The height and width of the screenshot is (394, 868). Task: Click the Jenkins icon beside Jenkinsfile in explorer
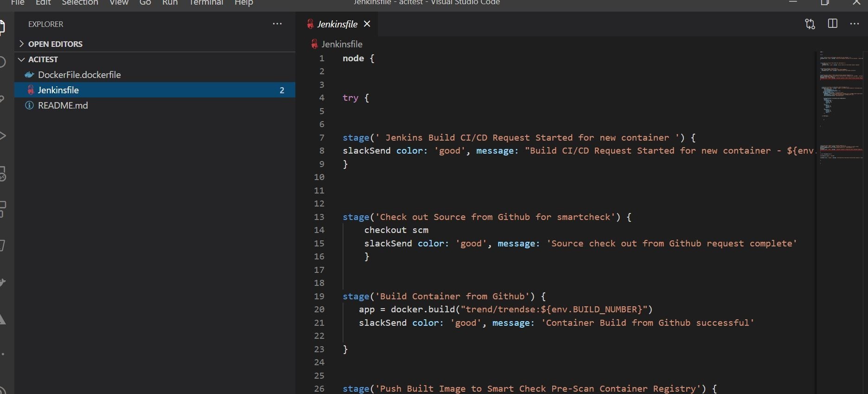pos(31,90)
